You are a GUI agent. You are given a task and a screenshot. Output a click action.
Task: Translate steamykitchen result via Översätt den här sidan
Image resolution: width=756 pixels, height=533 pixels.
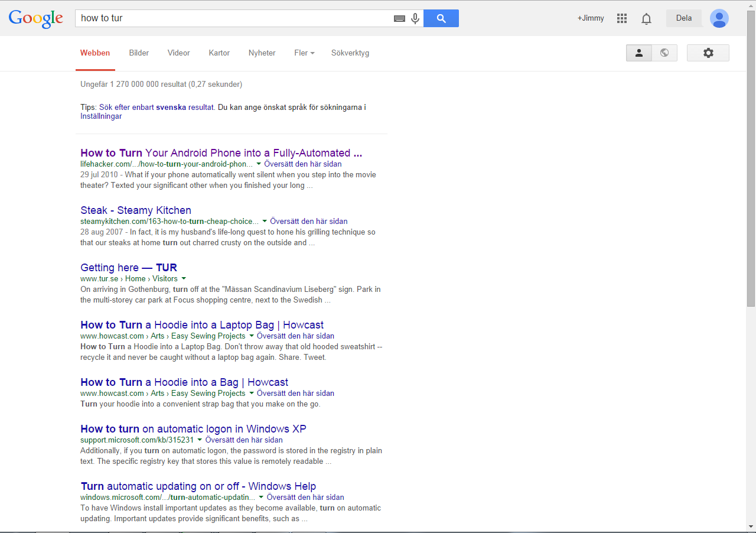point(309,221)
